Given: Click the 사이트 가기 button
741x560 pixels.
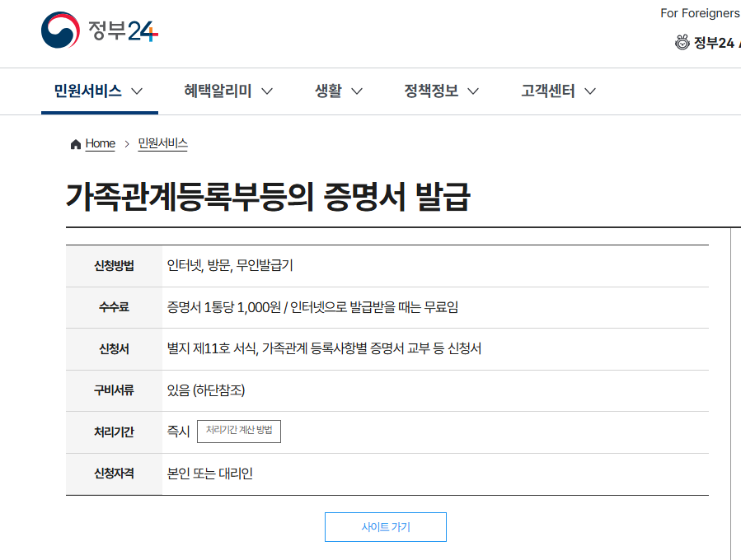Looking at the screenshot, I should [385, 526].
